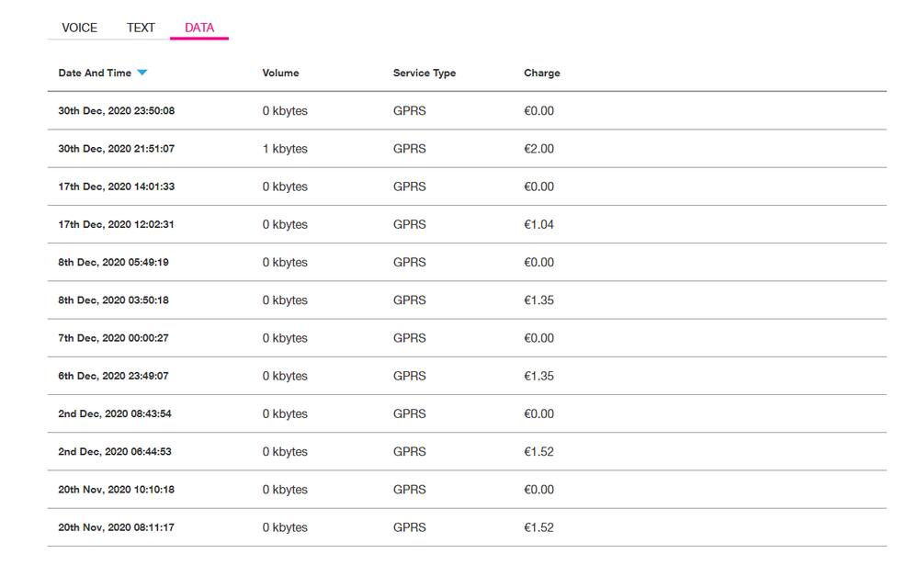
Task: Click the €1.04 charge value
Action: pos(538,224)
